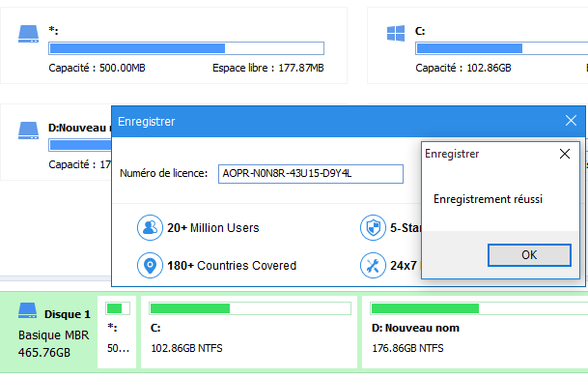Click Espace libre : 177.87MB text
The width and height of the screenshot is (588, 378).
point(268,68)
